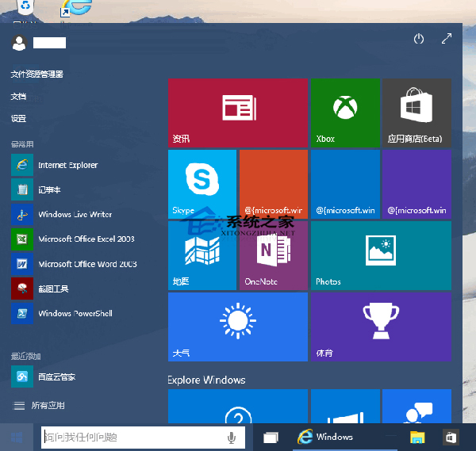This screenshot has width=476, height=451.
Task: Open the 地图 maps tile
Action: [202, 255]
